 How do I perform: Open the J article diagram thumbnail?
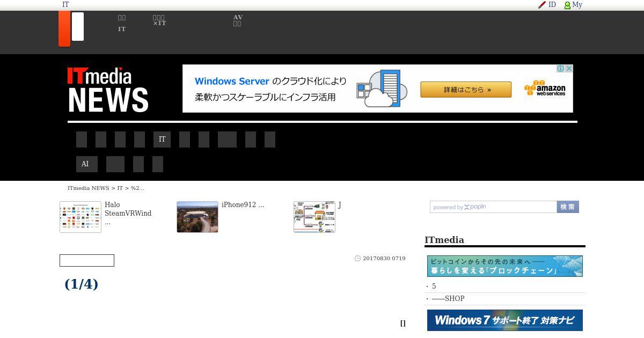pos(314,217)
